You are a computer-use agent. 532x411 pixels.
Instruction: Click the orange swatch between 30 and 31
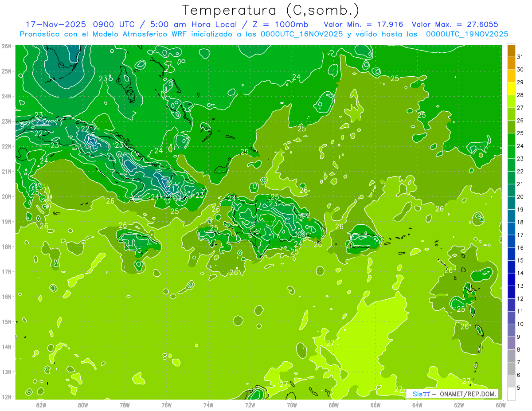coord(512,63)
